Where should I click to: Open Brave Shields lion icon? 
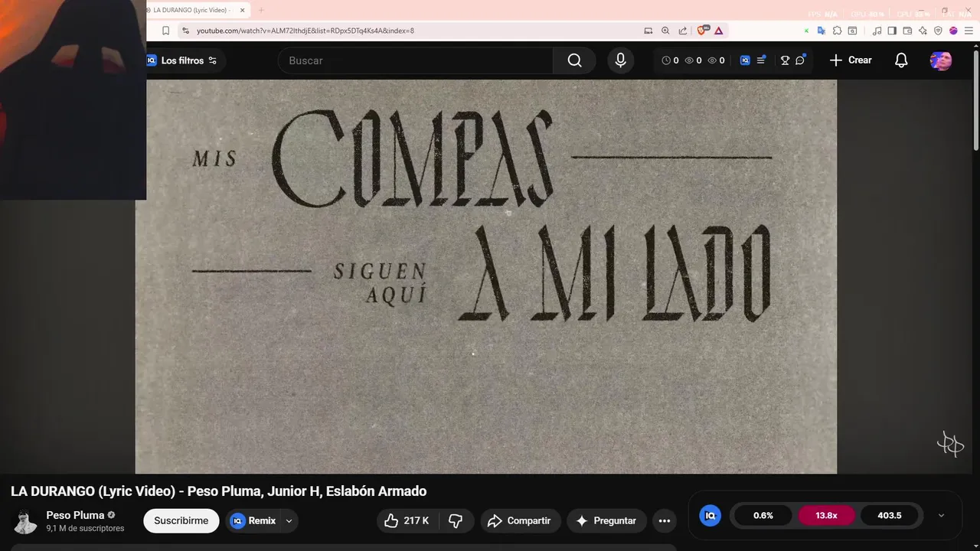[x=702, y=31]
